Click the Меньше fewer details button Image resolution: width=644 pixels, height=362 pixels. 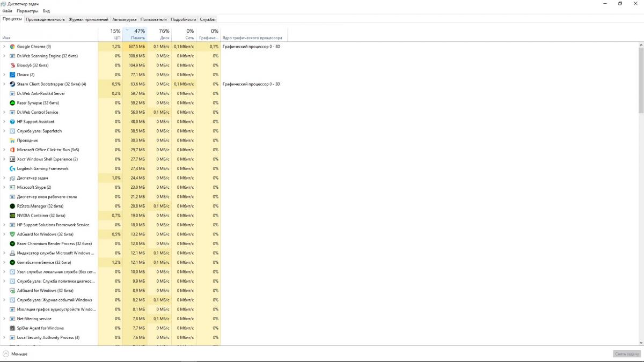[x=15, y=354]
